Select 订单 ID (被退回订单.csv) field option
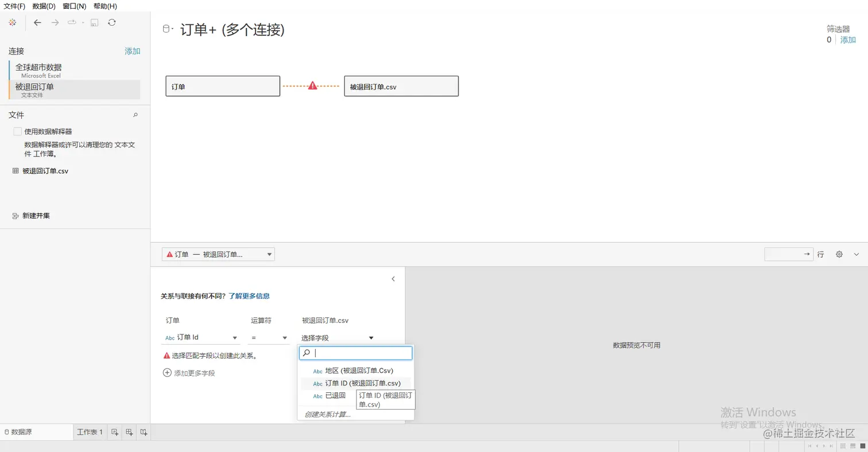The height and width of the screenshot is (452, 868). 356,383
